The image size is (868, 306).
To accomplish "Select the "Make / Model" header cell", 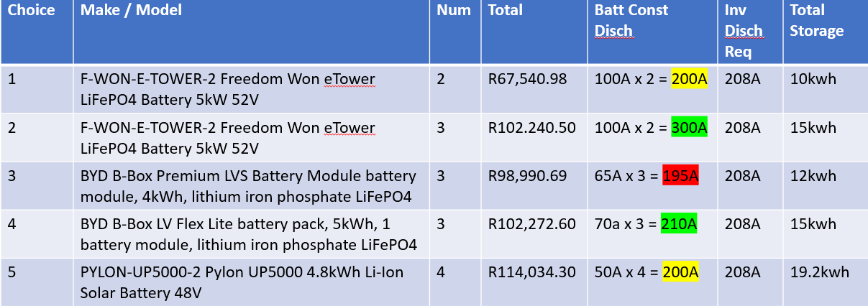I will 131,11.
